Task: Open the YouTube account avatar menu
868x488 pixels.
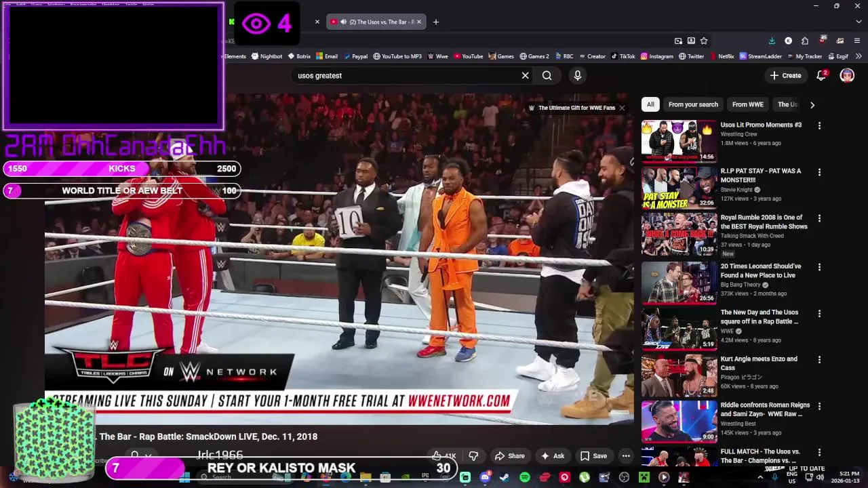Action: tap(847, 76)
